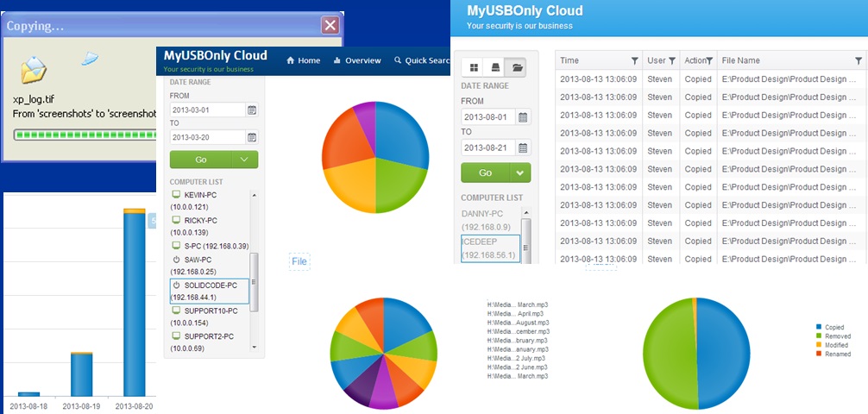
Task: Expand dropdown arrow beside Go under 2013-03-20
Action: (245, 160)
